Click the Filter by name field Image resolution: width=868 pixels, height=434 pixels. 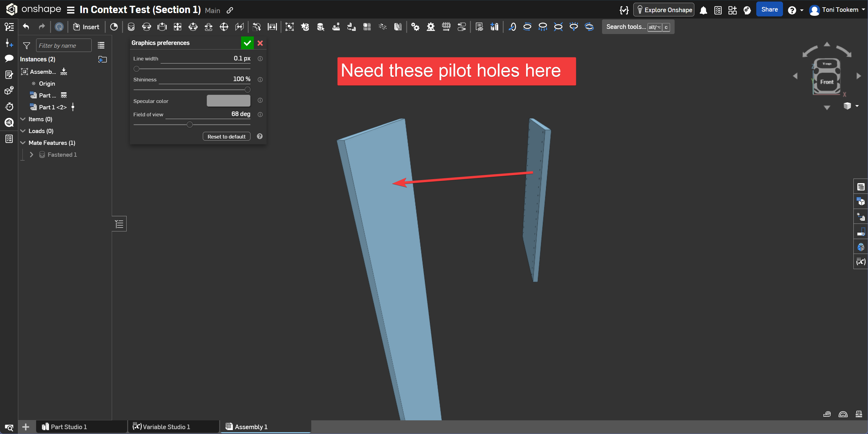click(63, 46)
